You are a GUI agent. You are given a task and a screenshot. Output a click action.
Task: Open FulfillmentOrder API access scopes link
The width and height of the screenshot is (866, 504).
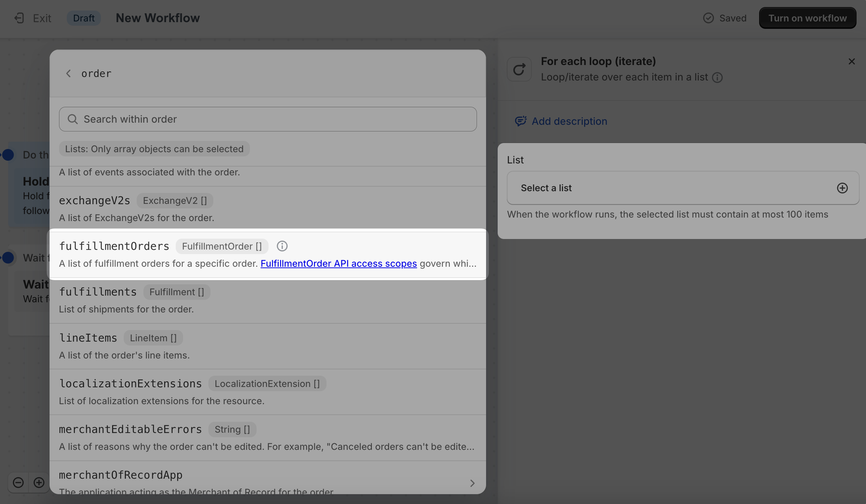click(338, 264)
